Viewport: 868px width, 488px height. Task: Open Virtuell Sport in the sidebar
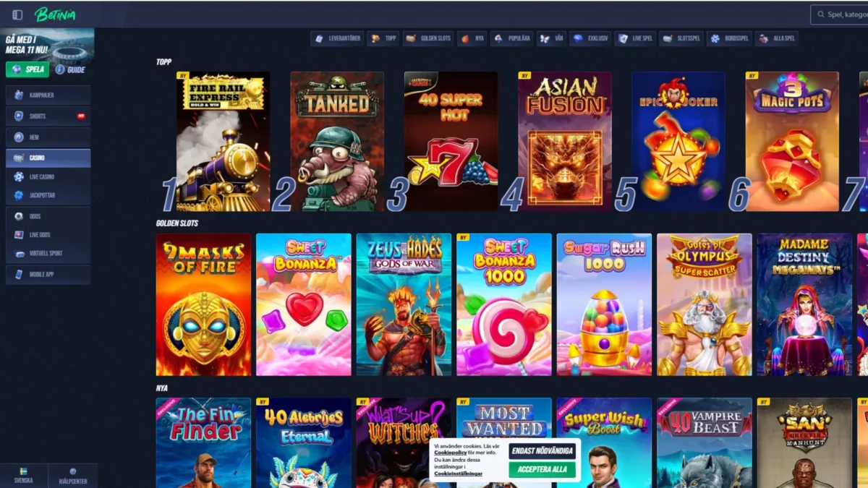(48, 254)
